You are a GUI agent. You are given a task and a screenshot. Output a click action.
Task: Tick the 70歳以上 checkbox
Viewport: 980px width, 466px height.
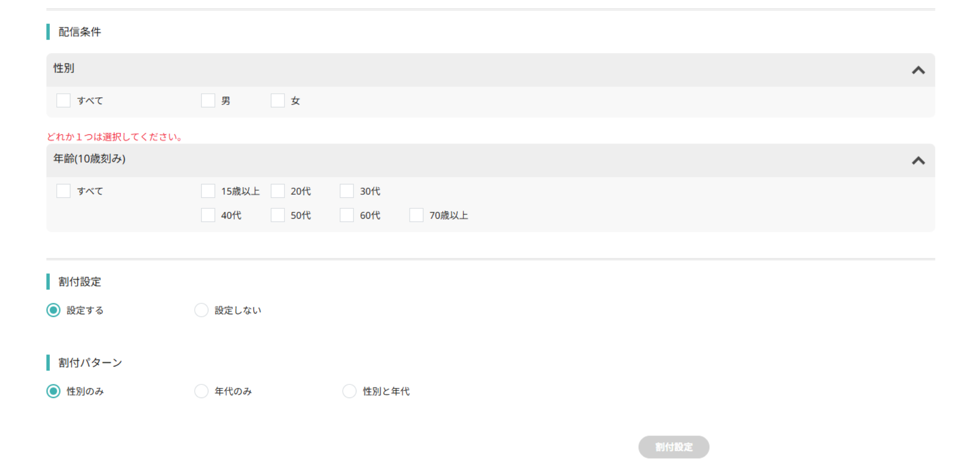[416, 216]
